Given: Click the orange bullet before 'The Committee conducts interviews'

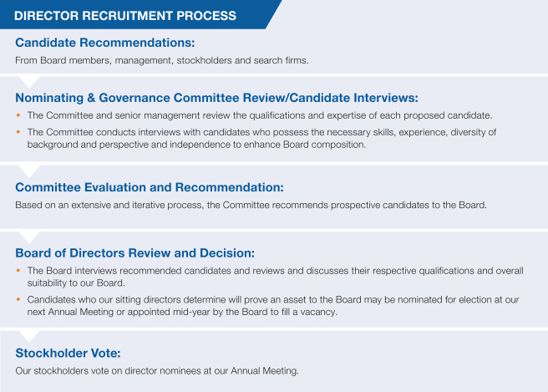Looking at the screenshot, I should click(18, 132).
